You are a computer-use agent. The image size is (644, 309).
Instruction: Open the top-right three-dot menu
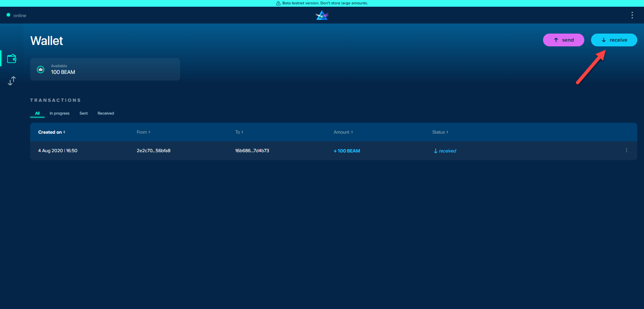pos(632,15)
